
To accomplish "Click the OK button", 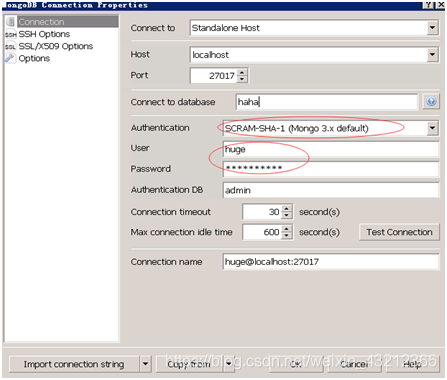I will [x=295, y=364].
